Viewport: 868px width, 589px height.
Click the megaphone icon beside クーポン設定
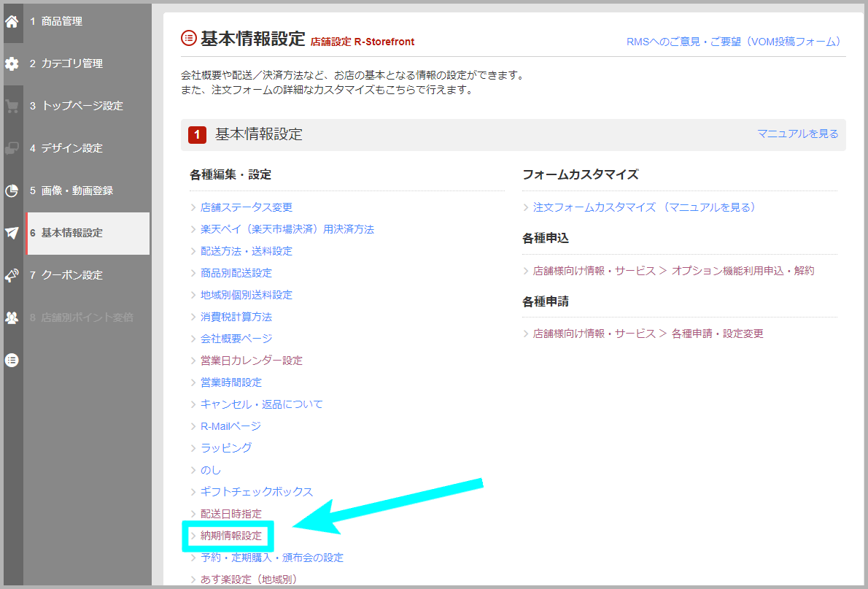(x=12, y=275)
